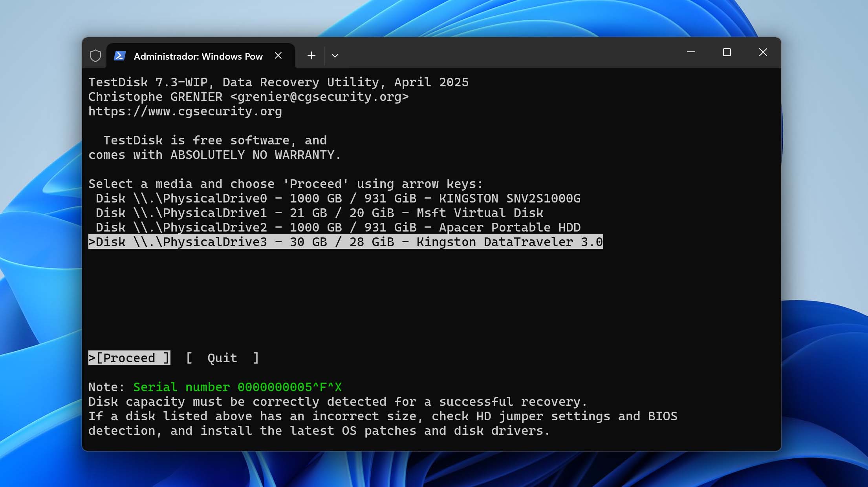Select the PhysicalDrive1 Msft Virtual Disk line
This screenshot has width=868, height=487.
[319, 213]
